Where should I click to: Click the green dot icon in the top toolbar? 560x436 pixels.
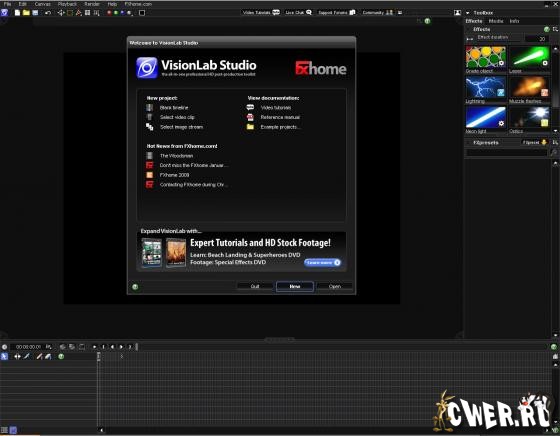pos(116,13)
